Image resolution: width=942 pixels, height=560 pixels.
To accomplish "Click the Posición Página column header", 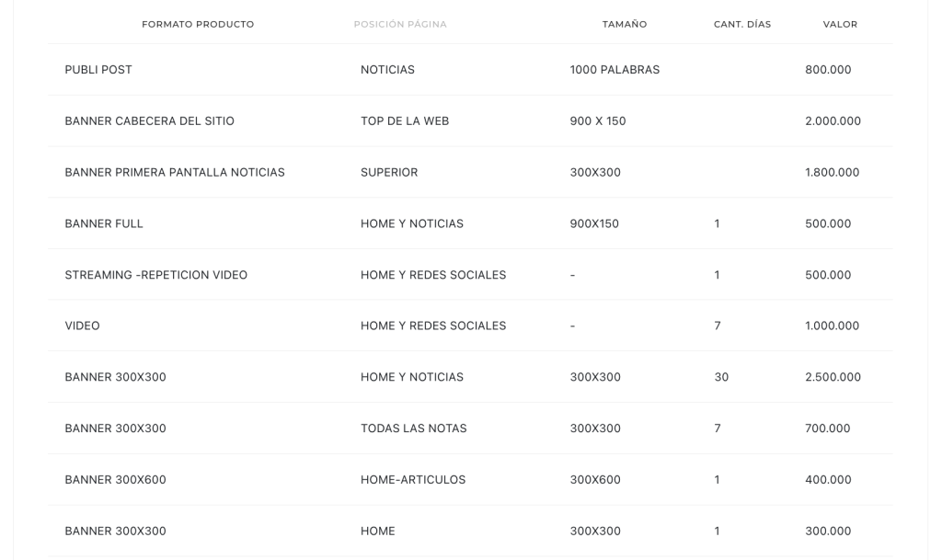I will [x=400, y=24].
